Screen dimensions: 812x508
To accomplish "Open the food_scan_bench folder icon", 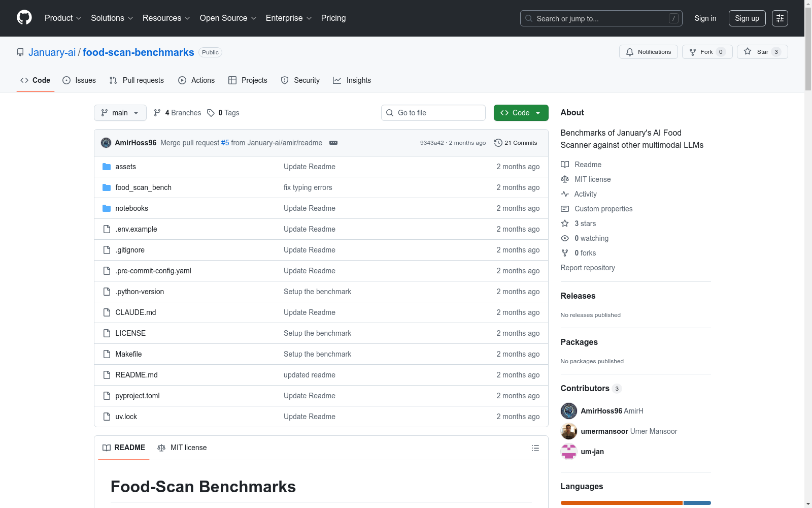I will click(x=107, y=187).
